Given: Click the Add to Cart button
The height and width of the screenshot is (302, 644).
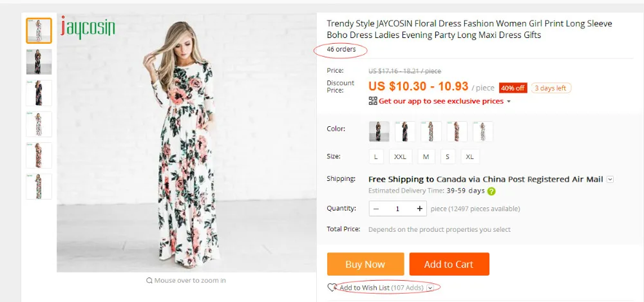Looking at the screenshot, I should [449, 264].
